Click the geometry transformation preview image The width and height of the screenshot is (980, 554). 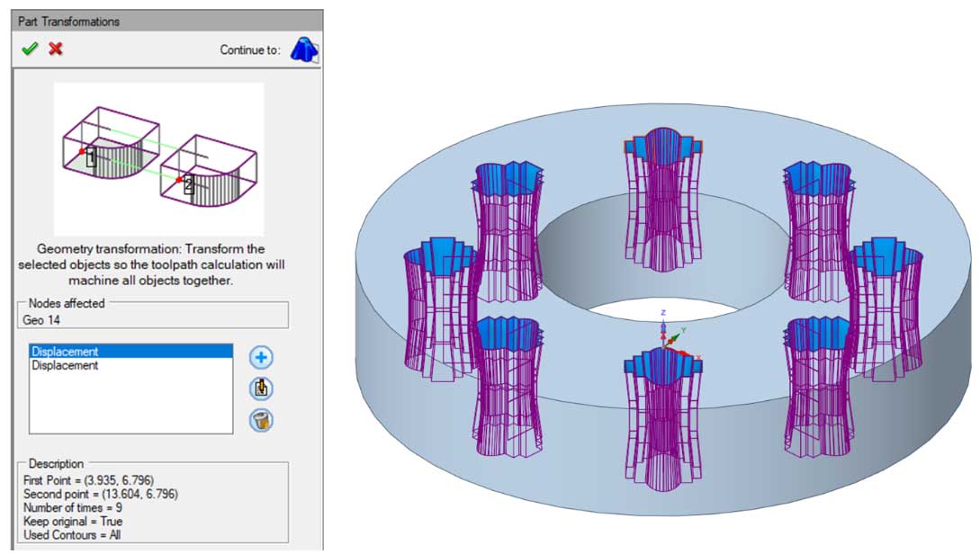pos(158,159)
